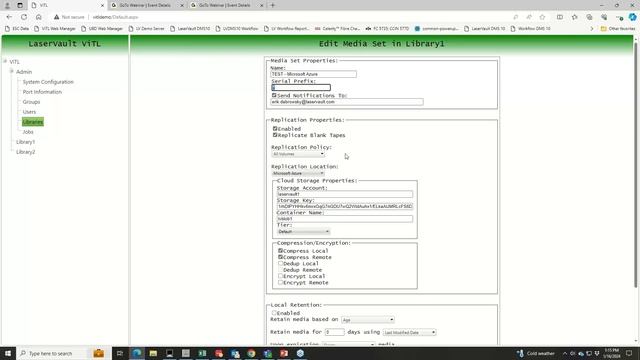Switch to the second GoTo Webinar tab
Screen dimensions: 640x360
click(x=224, y=5)
